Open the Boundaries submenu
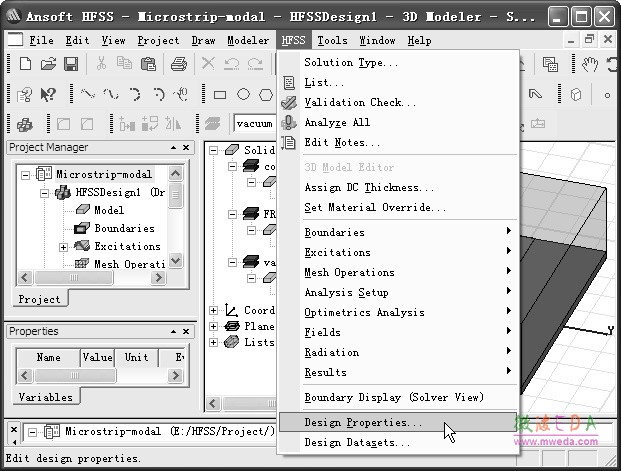Image resolution: width=621 pixels, height=471 pixels. 398,232
